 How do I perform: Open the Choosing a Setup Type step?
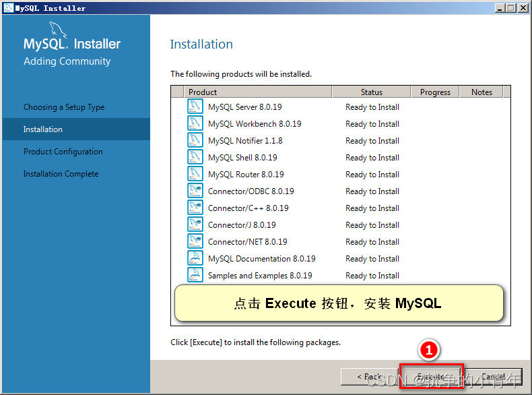point(64,107)
